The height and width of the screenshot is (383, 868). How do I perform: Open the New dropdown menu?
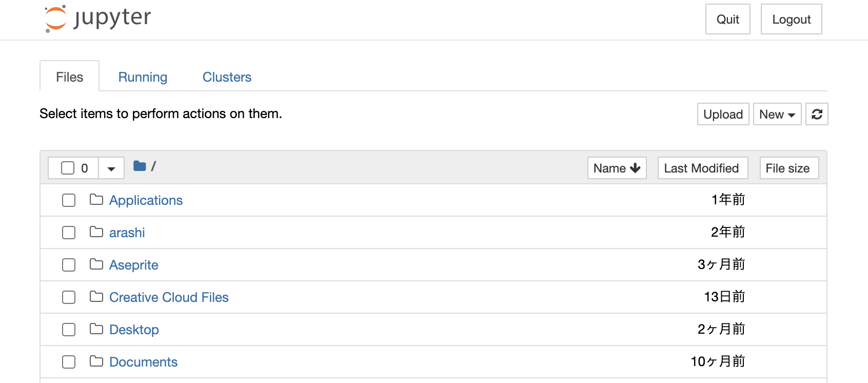[x=777, y=114]
